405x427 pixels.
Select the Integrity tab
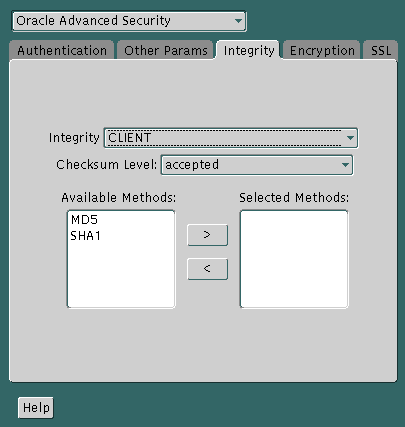249,50
